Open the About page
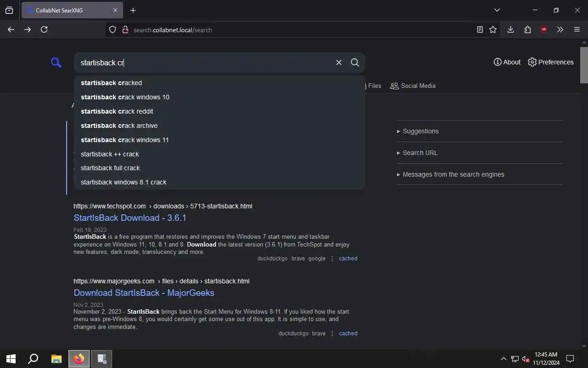The width and height of the screenshot is (588, 368). click(x=507, y=62)
